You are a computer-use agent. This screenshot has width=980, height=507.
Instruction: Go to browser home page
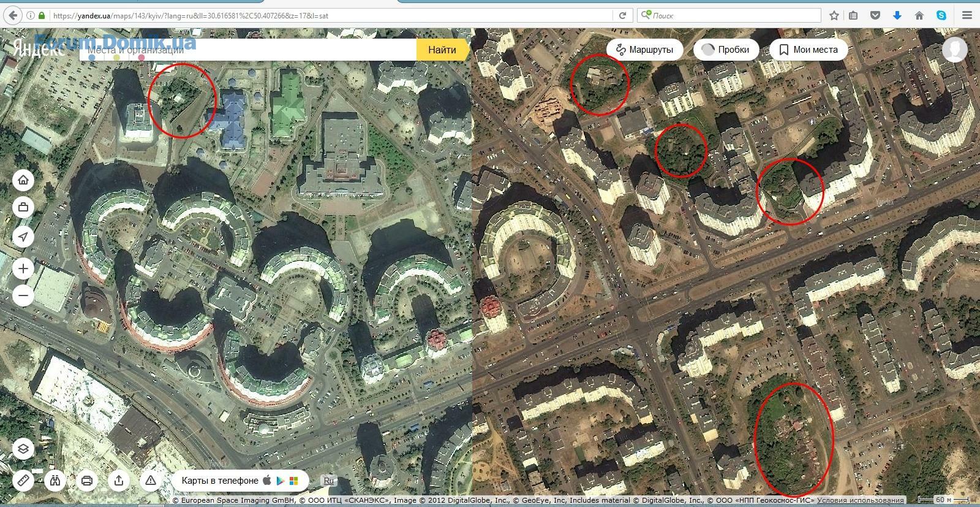[x=919, y=15]
